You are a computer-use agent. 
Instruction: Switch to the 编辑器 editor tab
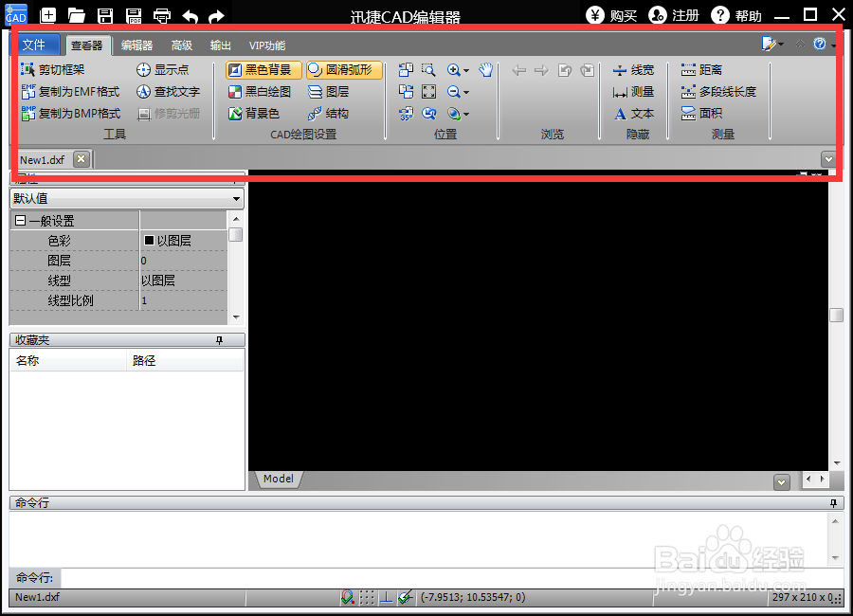[x=137, y=45]
